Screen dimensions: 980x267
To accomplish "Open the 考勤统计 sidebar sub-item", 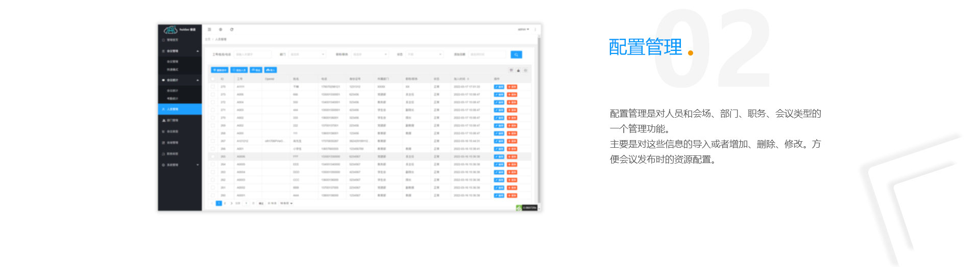I will [x=173, y=98].
